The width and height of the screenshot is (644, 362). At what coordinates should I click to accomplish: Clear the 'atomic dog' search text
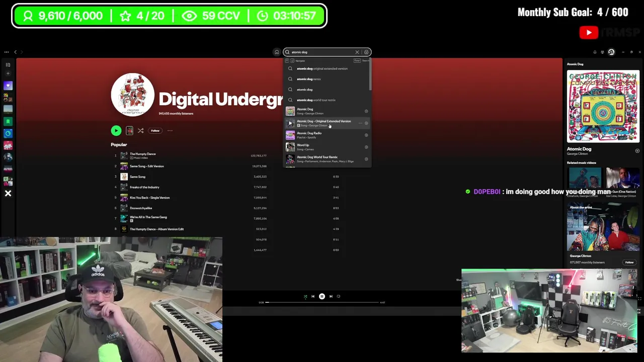(x=357, y=52)
